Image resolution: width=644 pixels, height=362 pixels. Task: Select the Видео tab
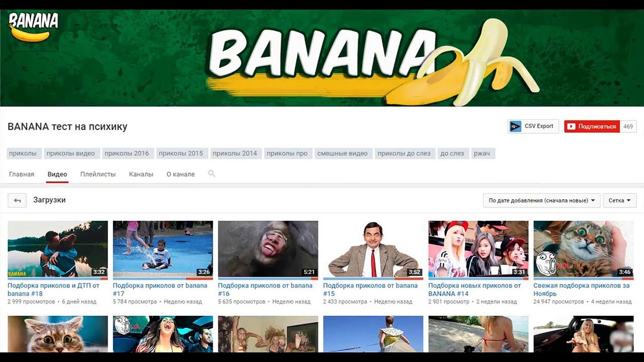coord(57,174)
